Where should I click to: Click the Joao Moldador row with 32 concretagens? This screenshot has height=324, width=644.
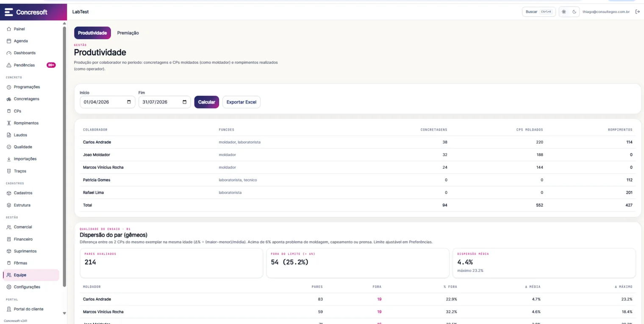click(x=358, y=155)
